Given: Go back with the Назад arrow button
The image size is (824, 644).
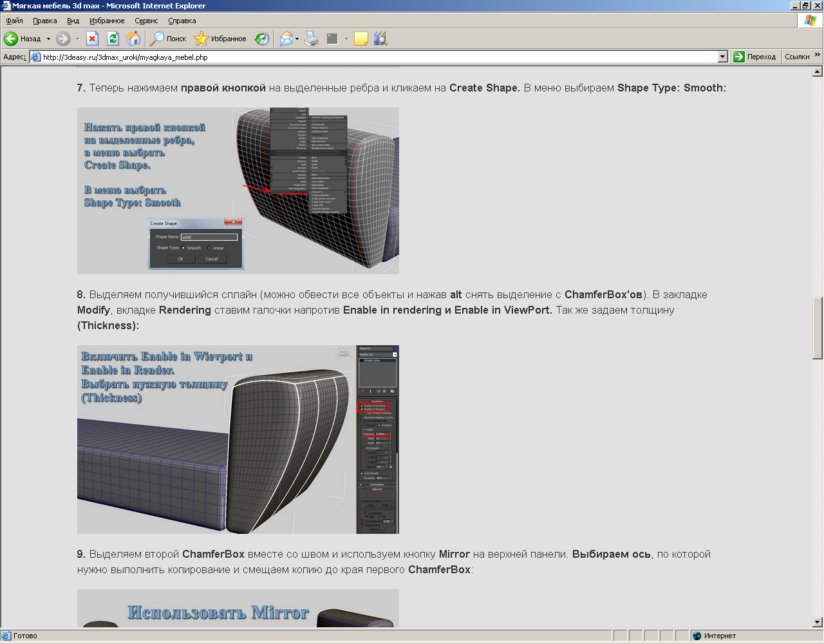Looking at the screenshot, I should (23, 39).
